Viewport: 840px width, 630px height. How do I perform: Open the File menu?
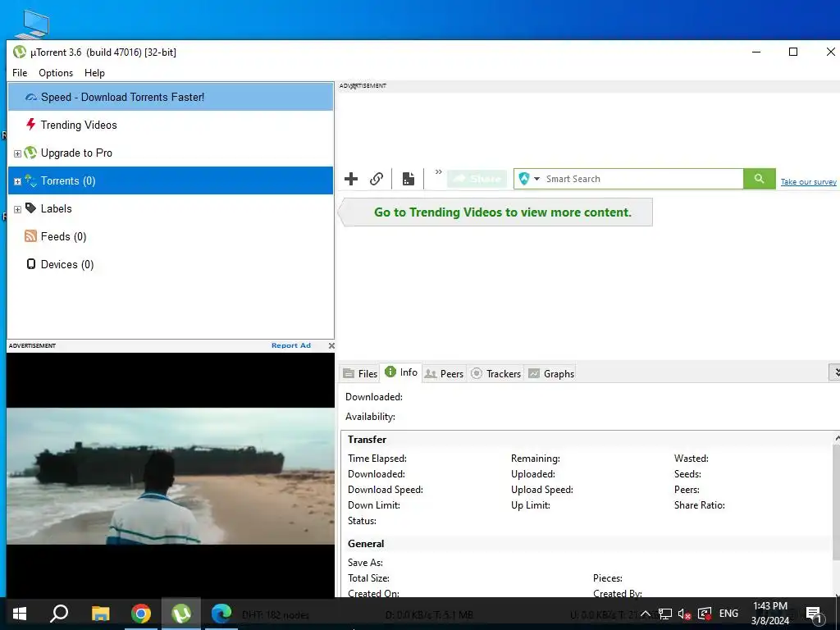click(x=20, y=73)
